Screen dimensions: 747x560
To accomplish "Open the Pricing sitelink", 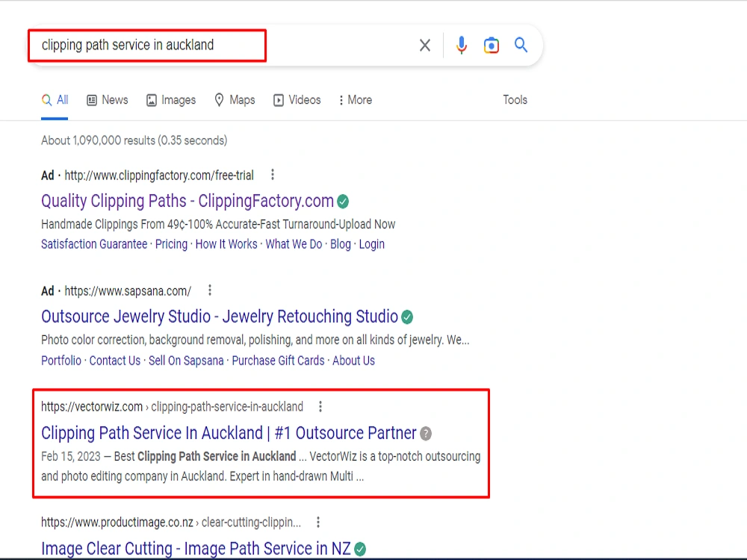I will (x=172, y=244).
